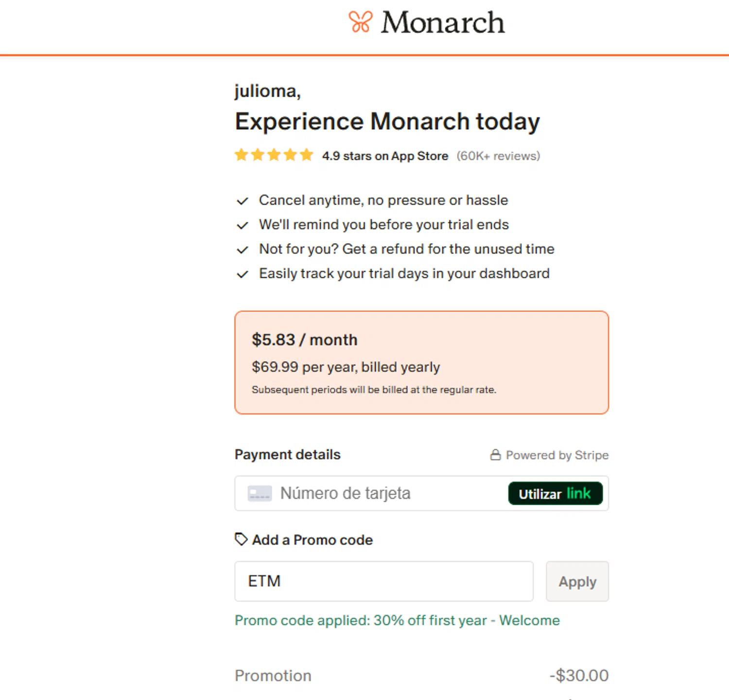Screen dimensions: 729x700
Task: Click the lock icon near Powered by Stripe
Action: (495, 455)
